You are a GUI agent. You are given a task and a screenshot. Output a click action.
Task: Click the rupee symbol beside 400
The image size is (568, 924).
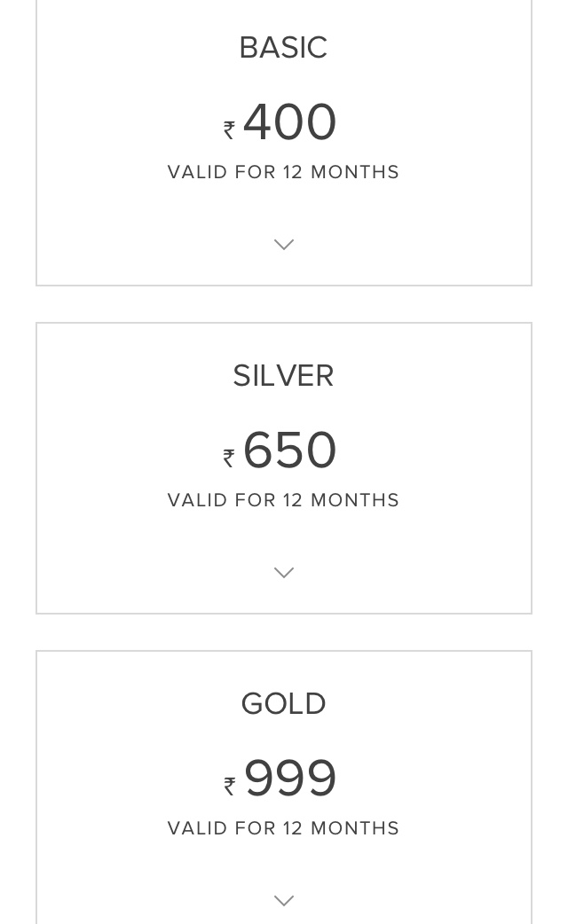(x=229, y=129)
